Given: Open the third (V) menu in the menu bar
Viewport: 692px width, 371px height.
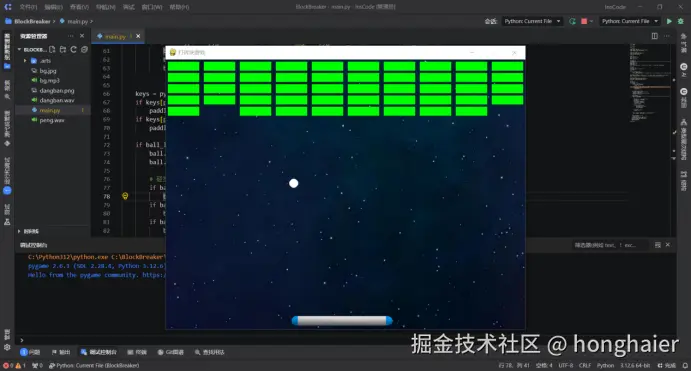Looking at the screenshot, I should 79,7.
